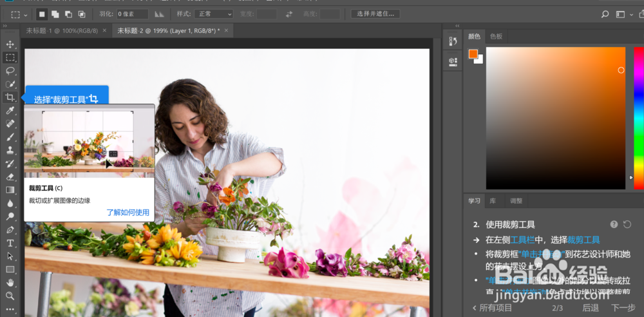Click the orange foreground color swatch
This screenshot has height=317, width=644.
point(473,53)
